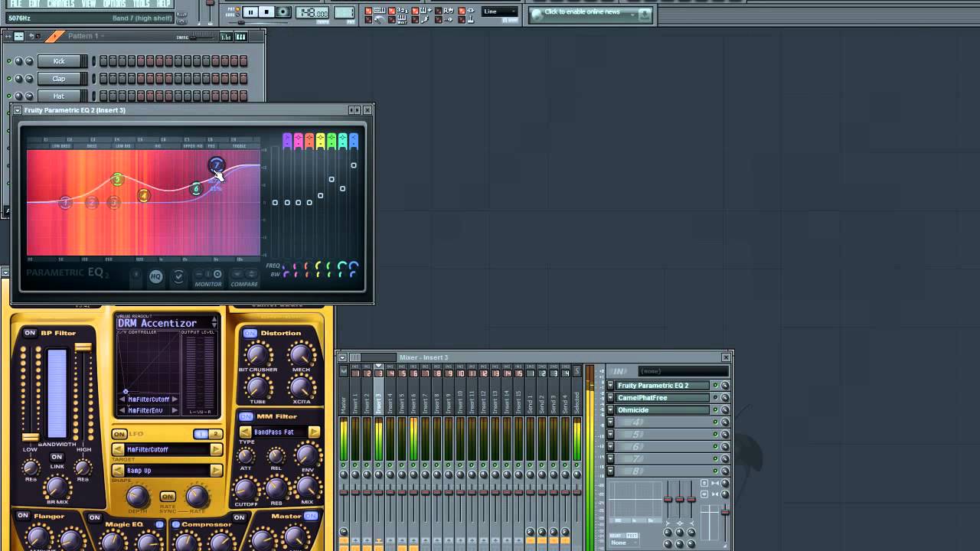Click the LFO DEPTH knob
980x551 pixels.
(137, 497)
